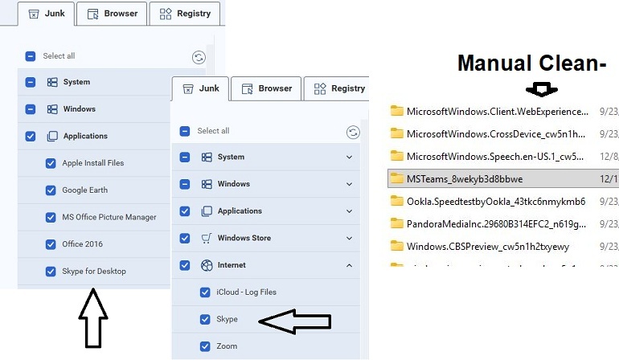Select the Junk tab in the left panel

46,14
